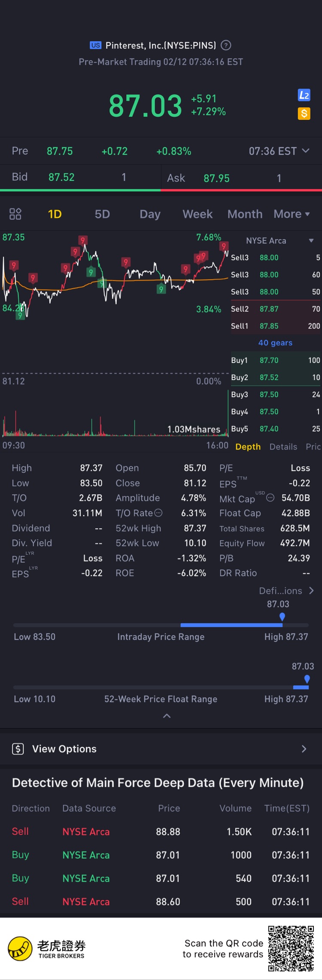Open Defi...ions definitions link
The height and width of the screenshot is (980, 322).
[286, 591]
